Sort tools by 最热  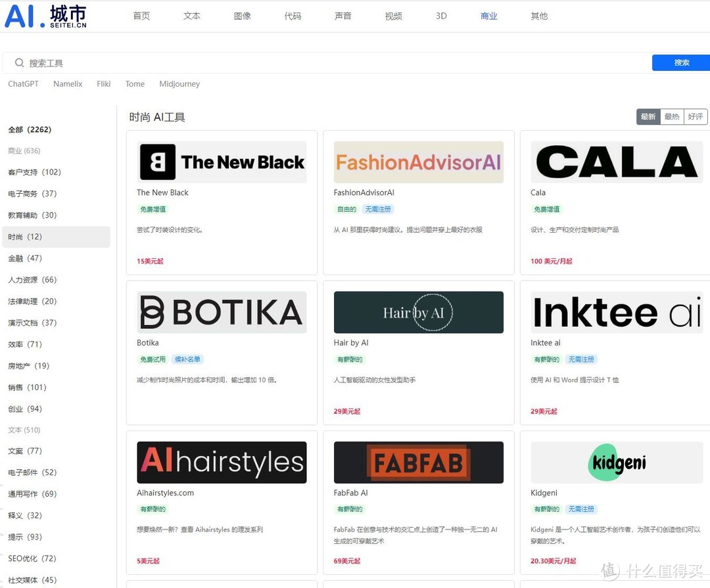[672, 117]
